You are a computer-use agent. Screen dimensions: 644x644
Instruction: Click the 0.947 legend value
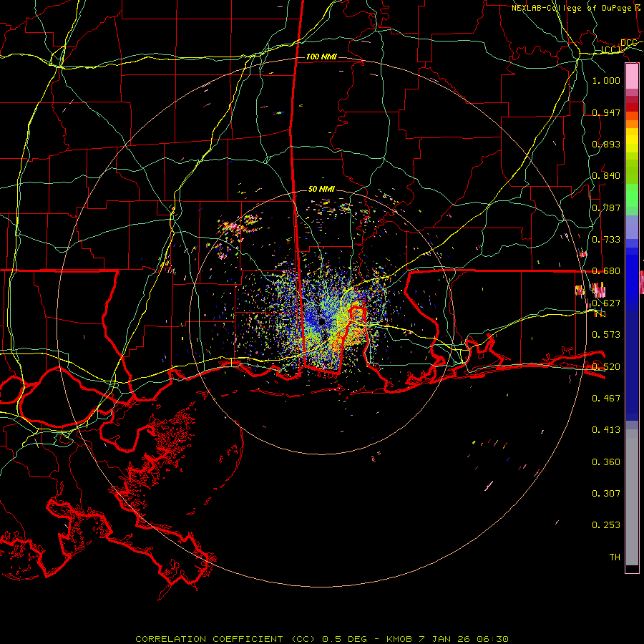point(606,112)
